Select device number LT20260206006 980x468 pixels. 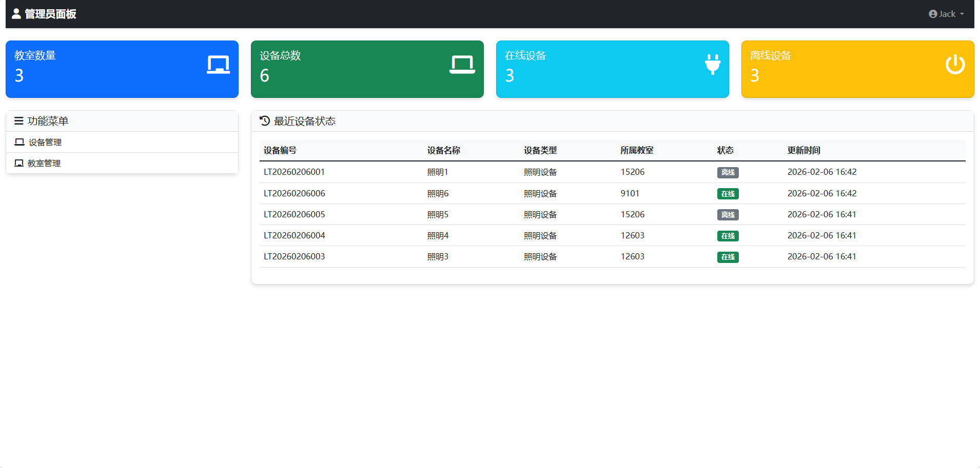[295, 193]
